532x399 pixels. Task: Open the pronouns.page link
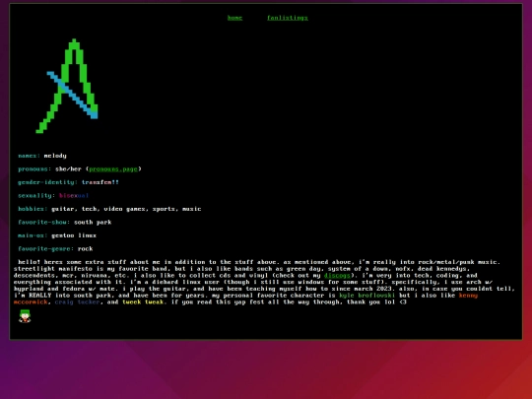pos(113,169)
